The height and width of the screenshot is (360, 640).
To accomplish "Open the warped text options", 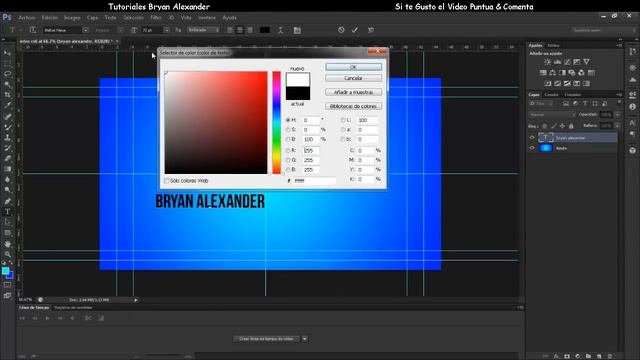I will click(280, 30).
